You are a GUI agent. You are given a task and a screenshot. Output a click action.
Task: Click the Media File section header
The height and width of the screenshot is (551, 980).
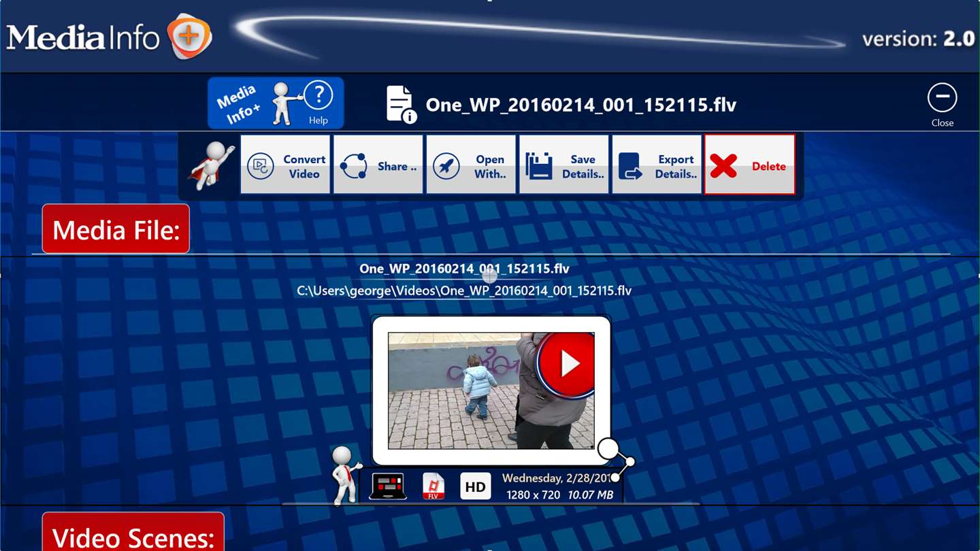[116, 229]
